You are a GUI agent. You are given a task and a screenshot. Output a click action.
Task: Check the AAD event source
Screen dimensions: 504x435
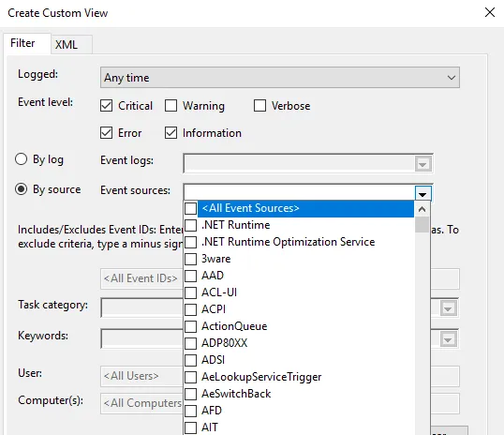[x=190, y=276]
